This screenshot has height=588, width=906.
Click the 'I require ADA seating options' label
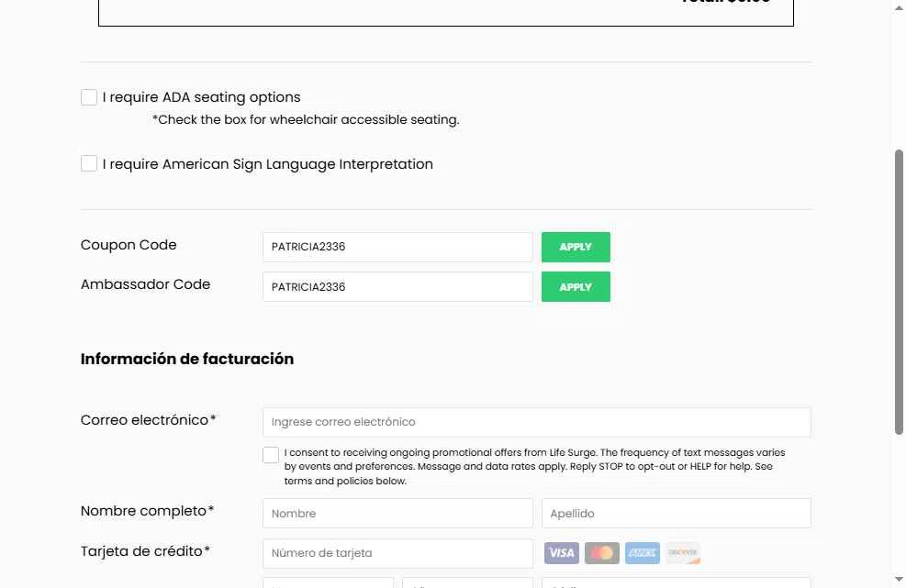[x=202, y=97]
